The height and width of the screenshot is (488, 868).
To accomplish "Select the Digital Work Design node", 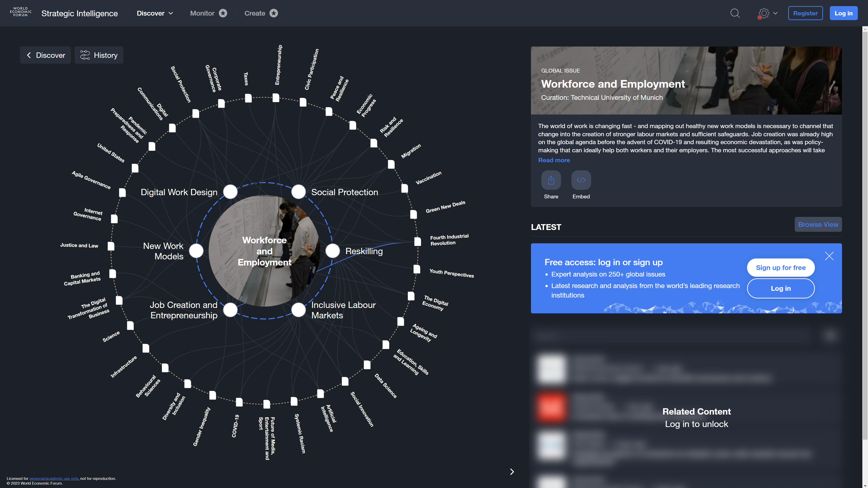I will pos(230,192).
